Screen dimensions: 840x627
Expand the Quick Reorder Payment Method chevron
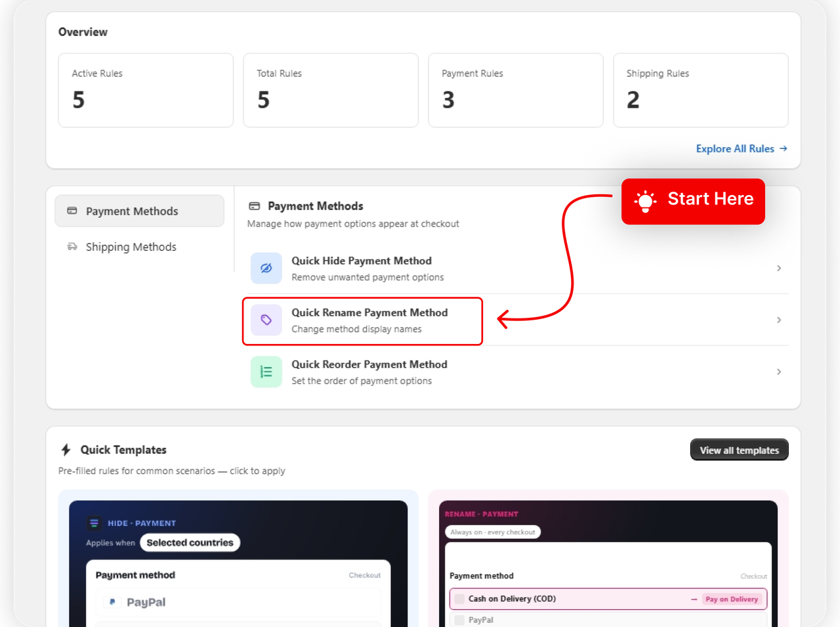(779, 372)
